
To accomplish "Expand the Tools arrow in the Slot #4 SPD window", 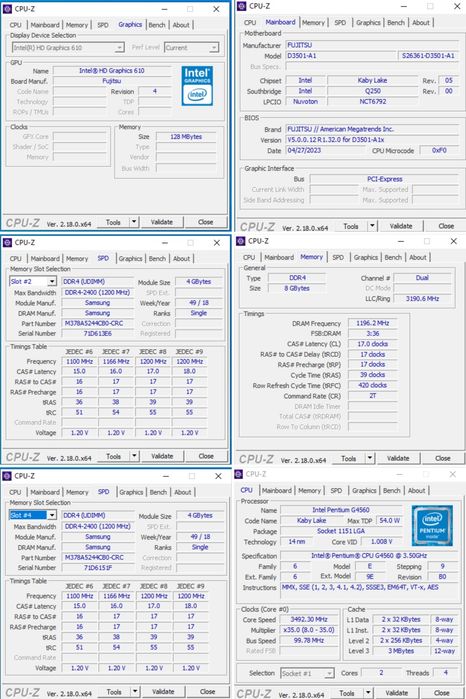I will 135,692.
